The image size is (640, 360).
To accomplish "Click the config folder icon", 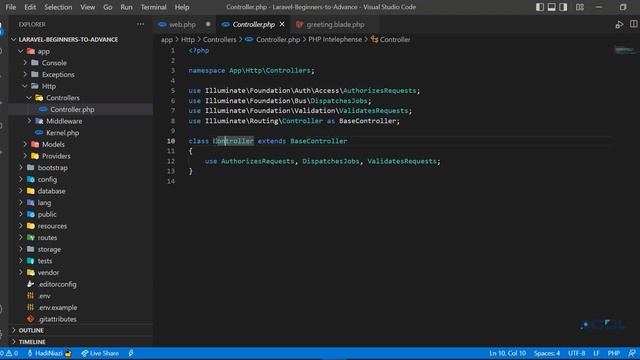I will tap(31, 179).
